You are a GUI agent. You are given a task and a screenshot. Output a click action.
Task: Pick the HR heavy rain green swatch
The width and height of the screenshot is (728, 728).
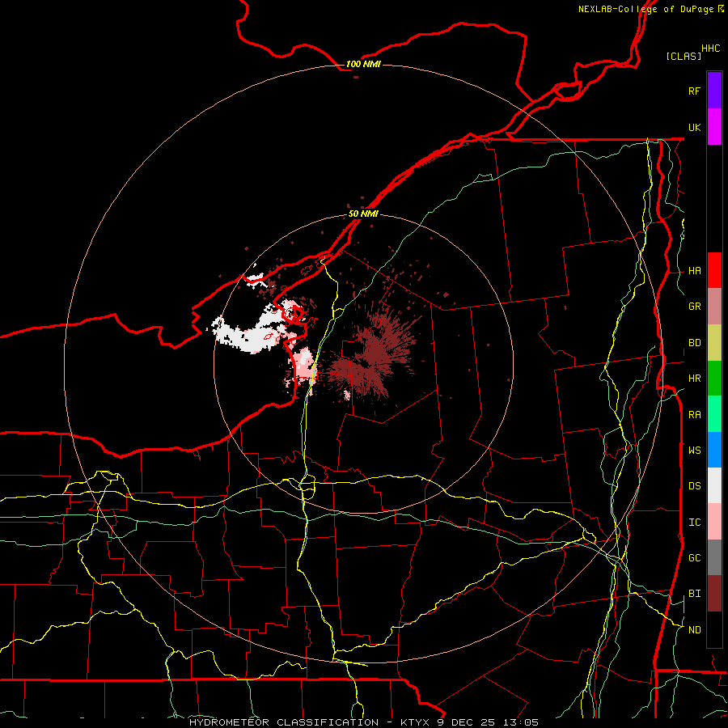(714, 379)
